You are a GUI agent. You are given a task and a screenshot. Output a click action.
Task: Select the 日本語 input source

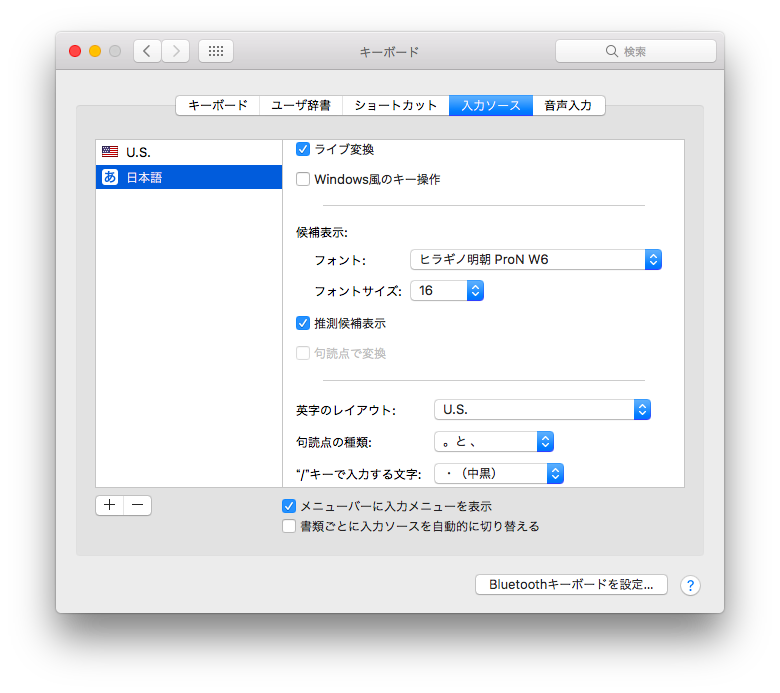[189, 177]
